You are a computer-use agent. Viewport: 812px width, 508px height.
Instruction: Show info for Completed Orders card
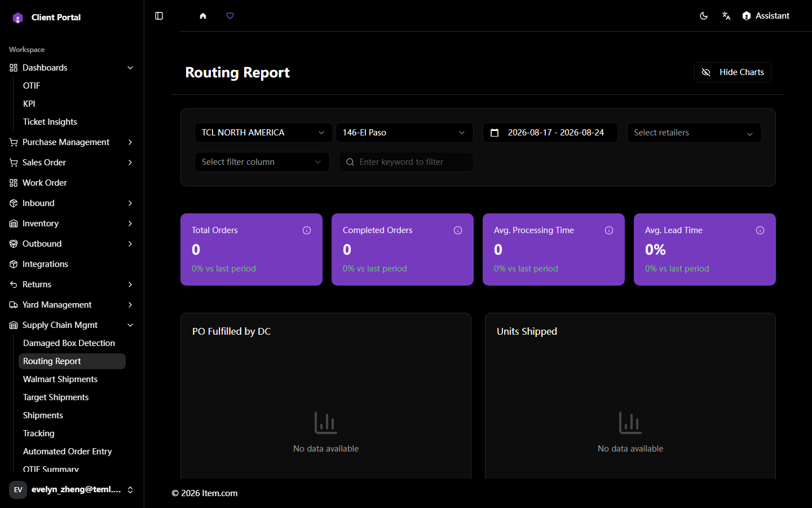[458, 230]
